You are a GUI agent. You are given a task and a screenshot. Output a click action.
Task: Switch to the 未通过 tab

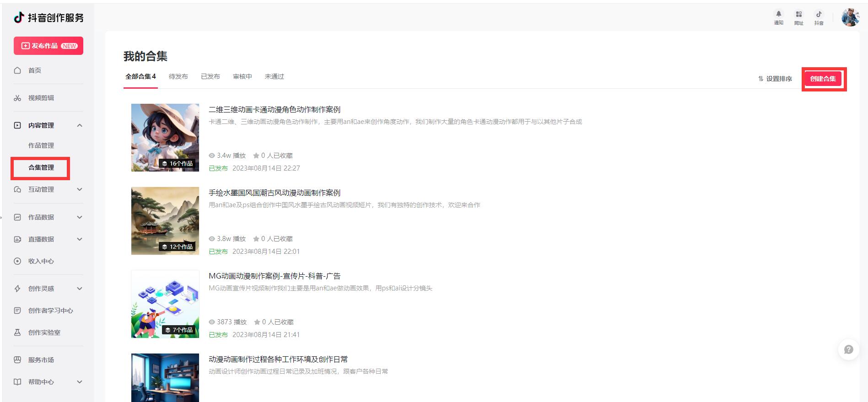click(275, 76)
